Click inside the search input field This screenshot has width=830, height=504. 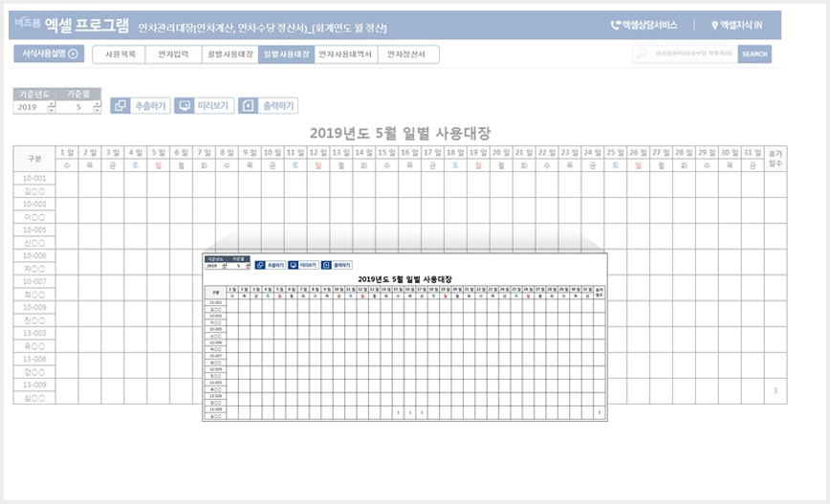tap(693, 55)
